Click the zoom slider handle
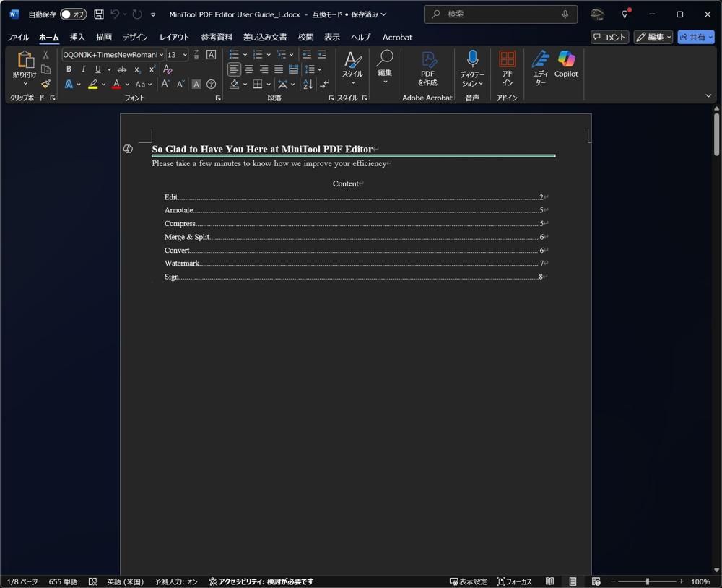 pos(648,581)
